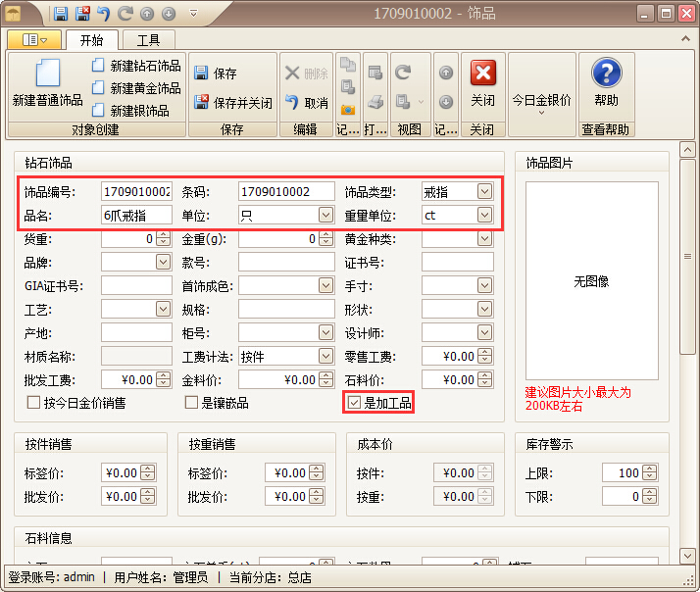Enable the 按今日金价销售 checkbox
The width and height of the screenshot is (700, 592).
[33, 403]
